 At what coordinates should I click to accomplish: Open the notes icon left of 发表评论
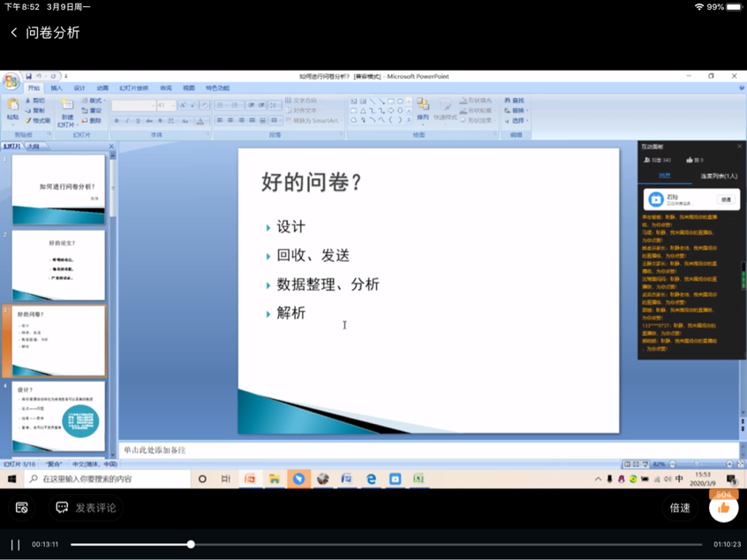(22, 508)
